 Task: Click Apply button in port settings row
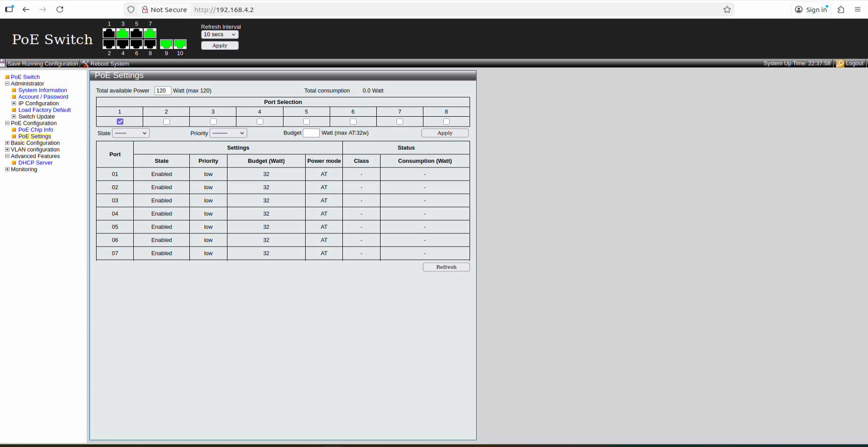pos(445,133)
